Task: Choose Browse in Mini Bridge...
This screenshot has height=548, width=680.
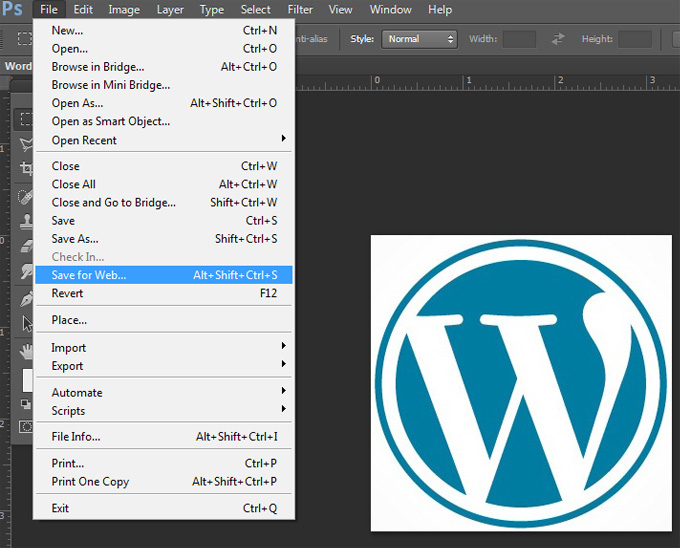Action: (x=164, y=85)
